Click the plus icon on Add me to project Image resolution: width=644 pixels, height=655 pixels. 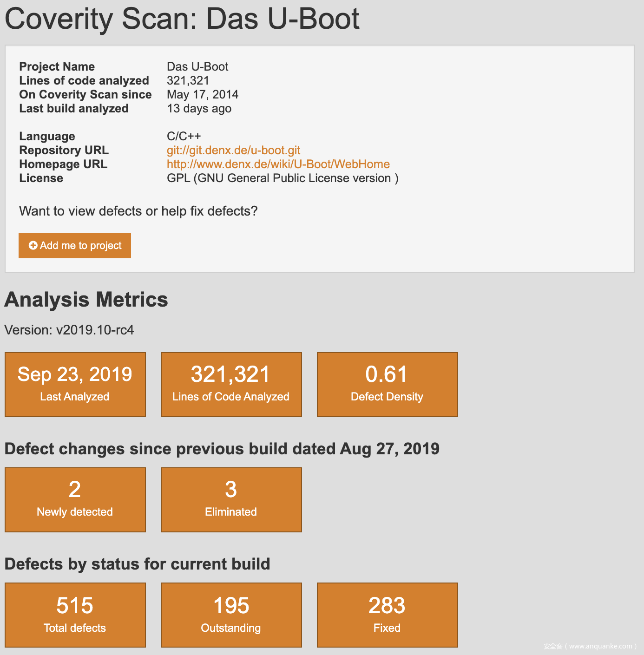pyautogui.click(x=33, y=245)
